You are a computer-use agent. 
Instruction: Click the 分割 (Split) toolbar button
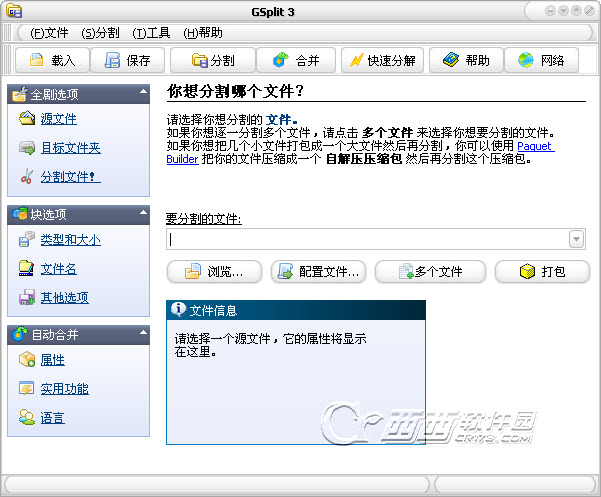213,61
